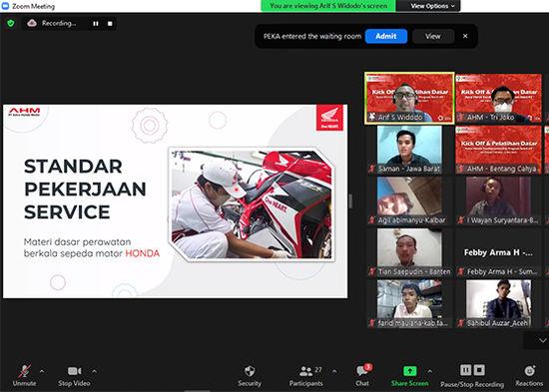Viewport: 549px width, 392px height.
Task: Open the Security shield menu
Action: [250, 376]
